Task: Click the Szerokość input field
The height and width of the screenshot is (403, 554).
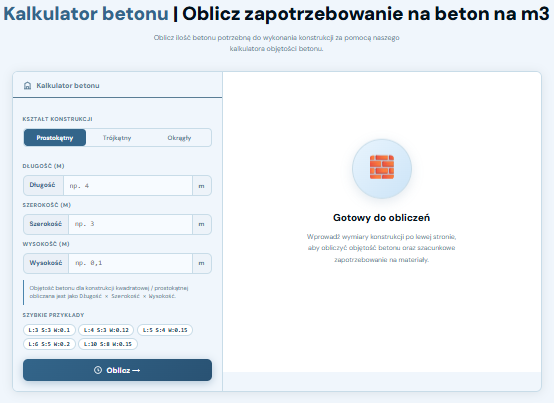Action: pyautogui.click(x=130, y=224)
